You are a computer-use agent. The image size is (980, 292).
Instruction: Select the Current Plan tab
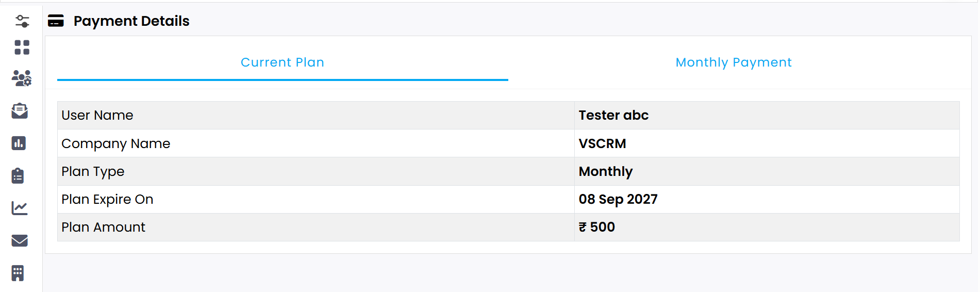click(283, 62)
